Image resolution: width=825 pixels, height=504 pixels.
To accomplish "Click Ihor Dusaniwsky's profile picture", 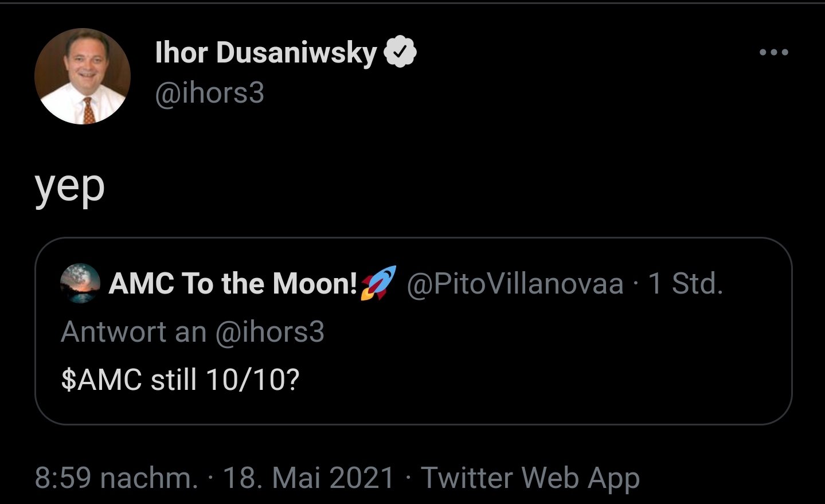I will (83, 76).
